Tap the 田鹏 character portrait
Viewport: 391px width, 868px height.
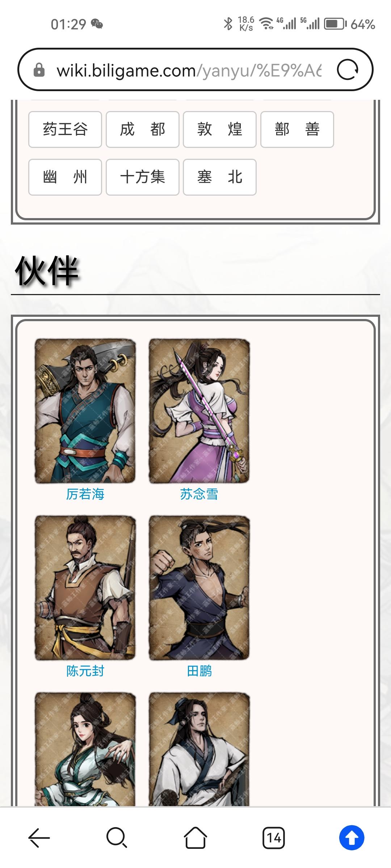tap(199, 588)
